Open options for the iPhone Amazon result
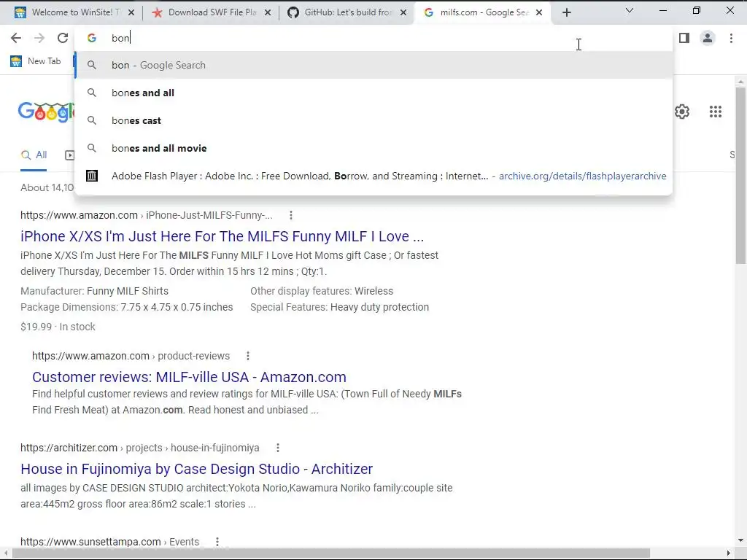 [290, 215]
